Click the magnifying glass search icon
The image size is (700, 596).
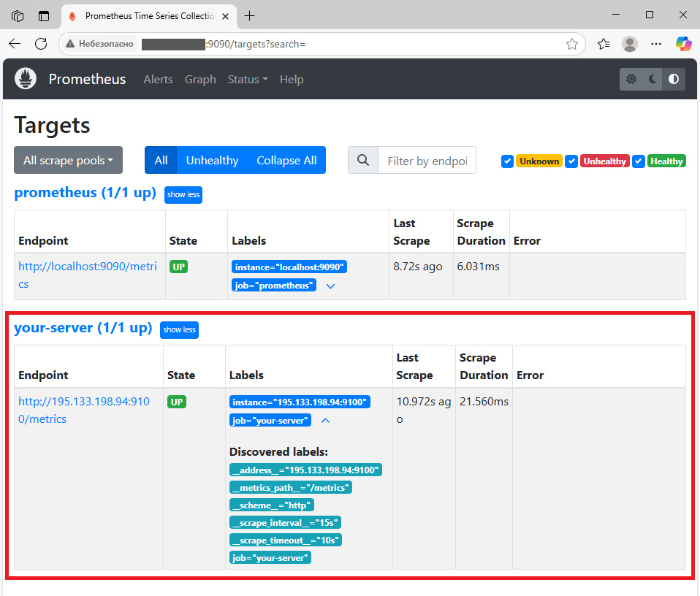tap(363, 160)
